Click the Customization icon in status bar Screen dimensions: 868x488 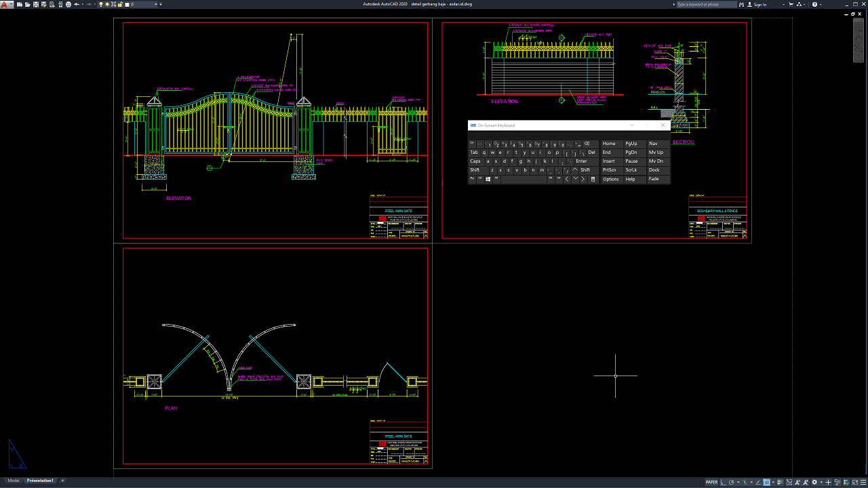863,483
